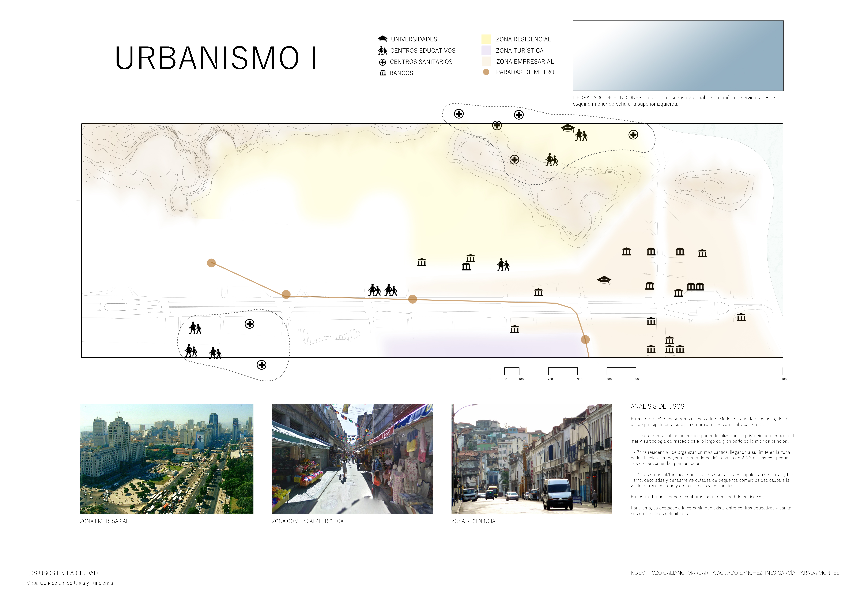Click the ANÁLISIS DE USOS heading
The width and height of the screenshot is (868, 614).
point(657,406)
